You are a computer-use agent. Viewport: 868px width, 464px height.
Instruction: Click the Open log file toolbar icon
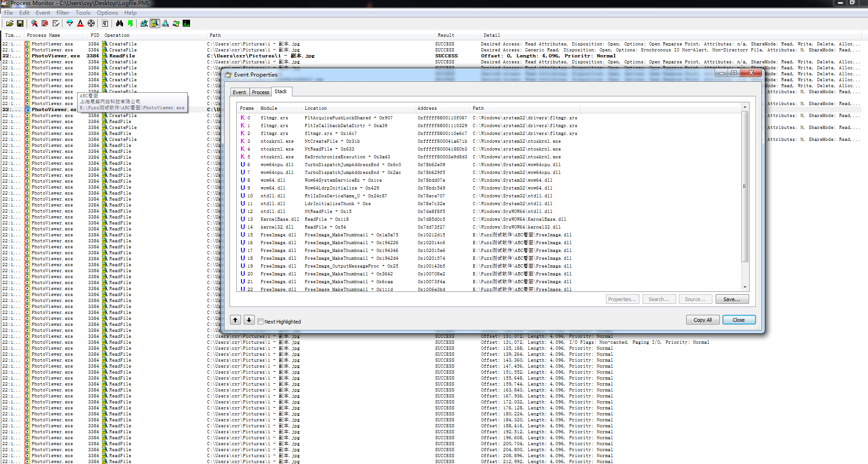tap(10, 23)
